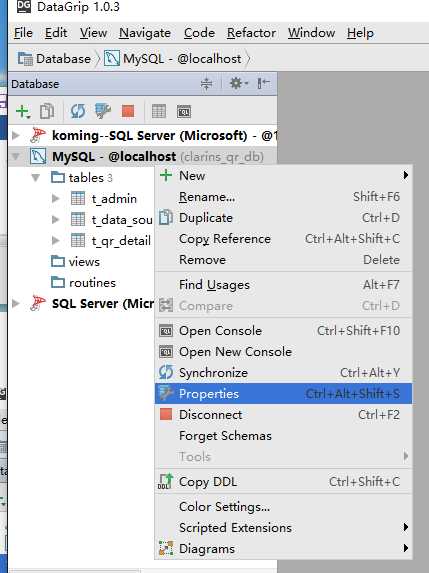Click the Database panel title

(x=35, y=84)
